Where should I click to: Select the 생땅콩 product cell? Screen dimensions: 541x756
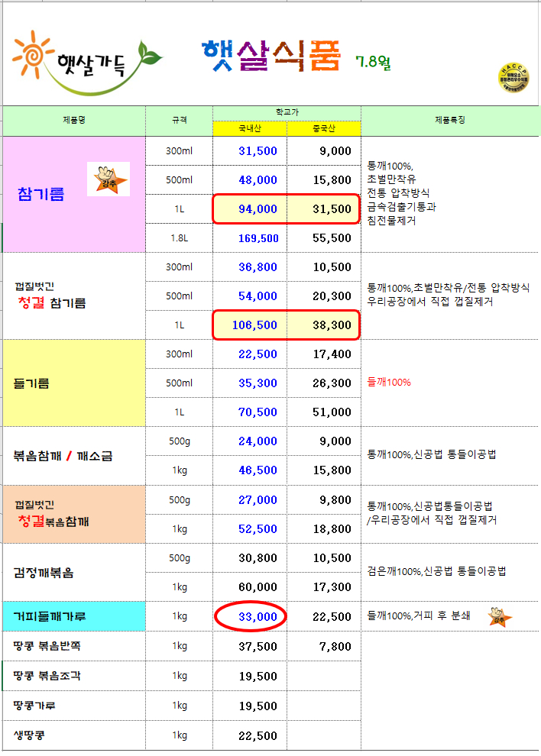(74, 735)
